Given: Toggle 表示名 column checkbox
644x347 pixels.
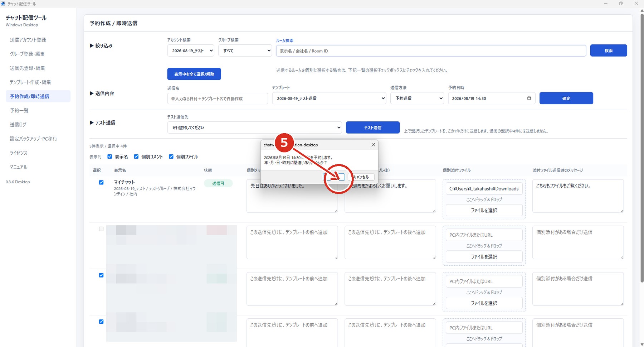Looking at the screenshot, I should [x=110, y=156].
